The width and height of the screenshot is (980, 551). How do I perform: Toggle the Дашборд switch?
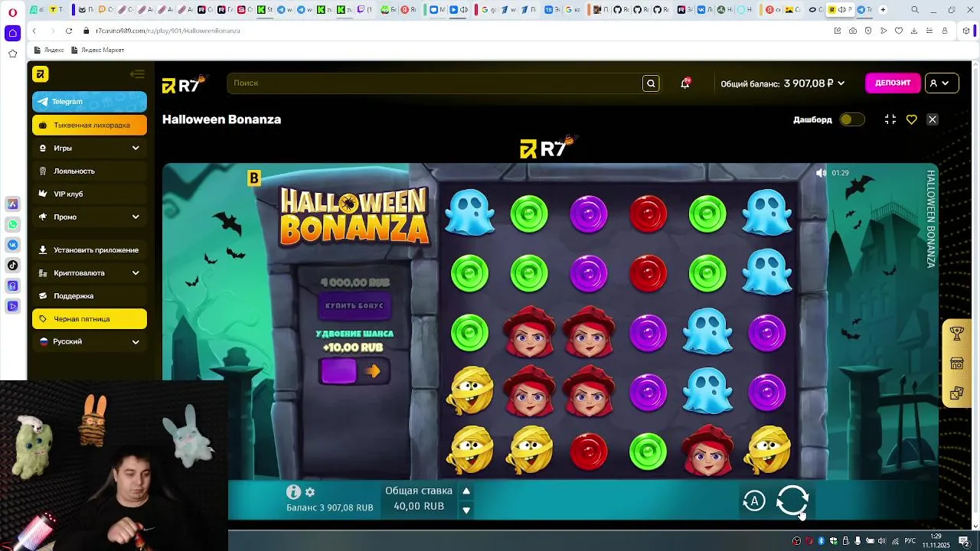852,119
